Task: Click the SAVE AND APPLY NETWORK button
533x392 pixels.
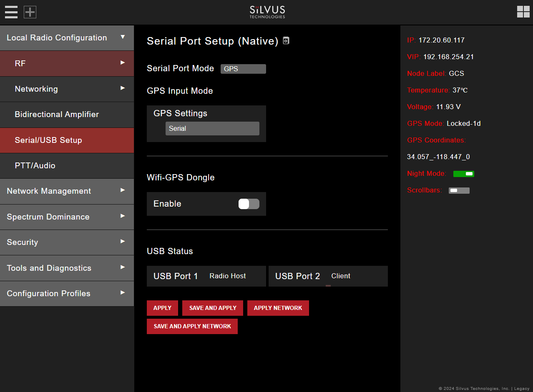Action: (x=192, y=326)
